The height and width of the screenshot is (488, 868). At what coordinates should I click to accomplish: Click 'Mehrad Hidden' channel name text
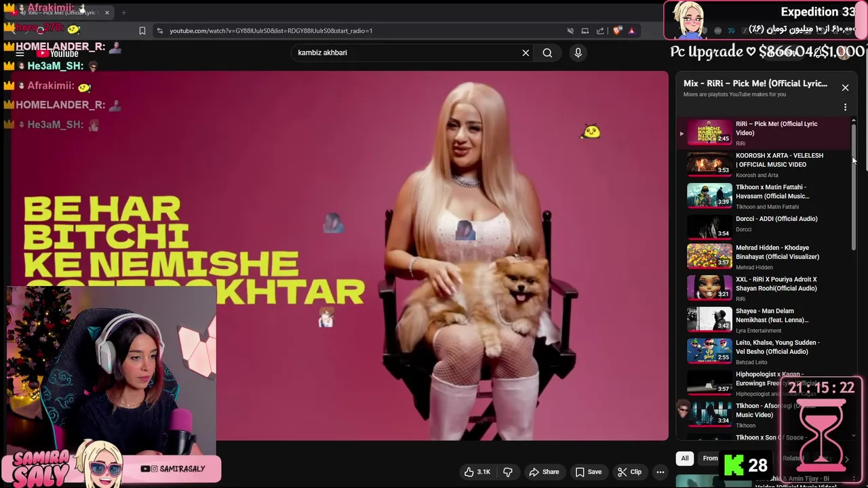point(754,267)
